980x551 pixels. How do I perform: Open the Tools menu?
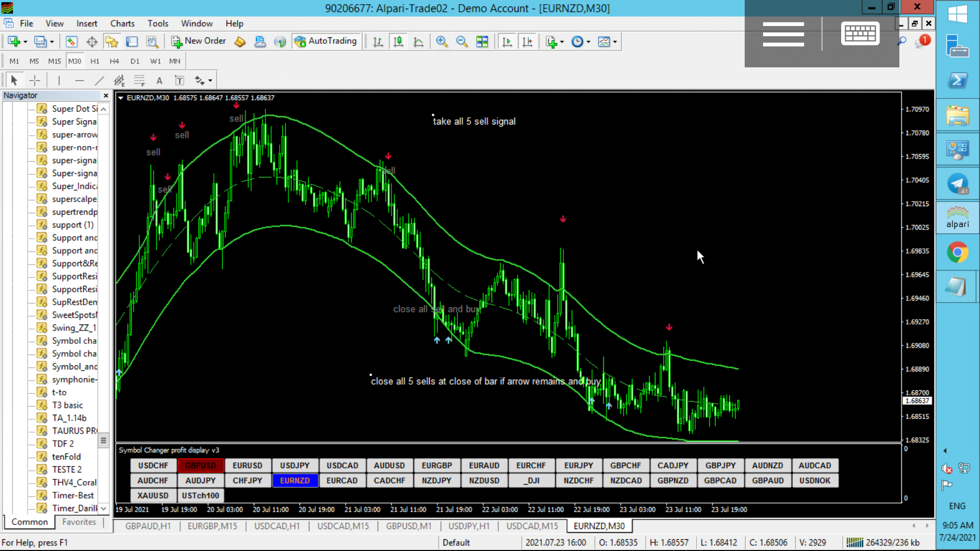[158, 23]
